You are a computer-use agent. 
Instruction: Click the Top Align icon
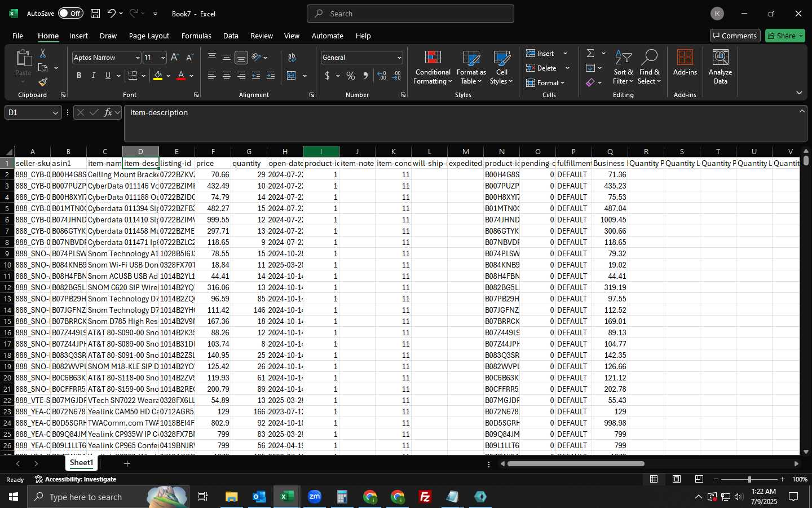tap(212, 58)
